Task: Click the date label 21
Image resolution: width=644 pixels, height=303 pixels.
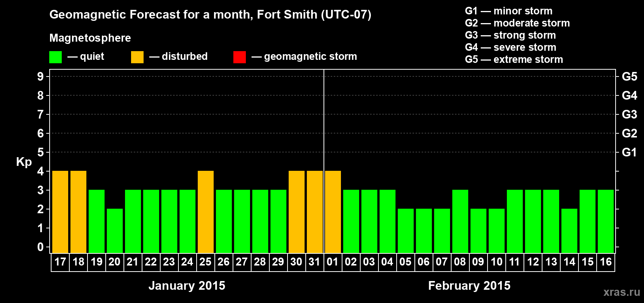Action: tap(133, 262)
